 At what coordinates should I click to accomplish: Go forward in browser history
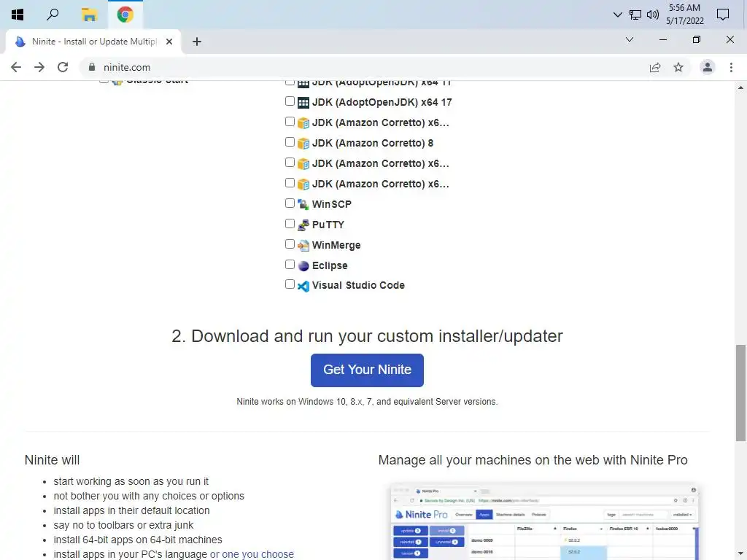pyautogui.click(x=39, y=67)
